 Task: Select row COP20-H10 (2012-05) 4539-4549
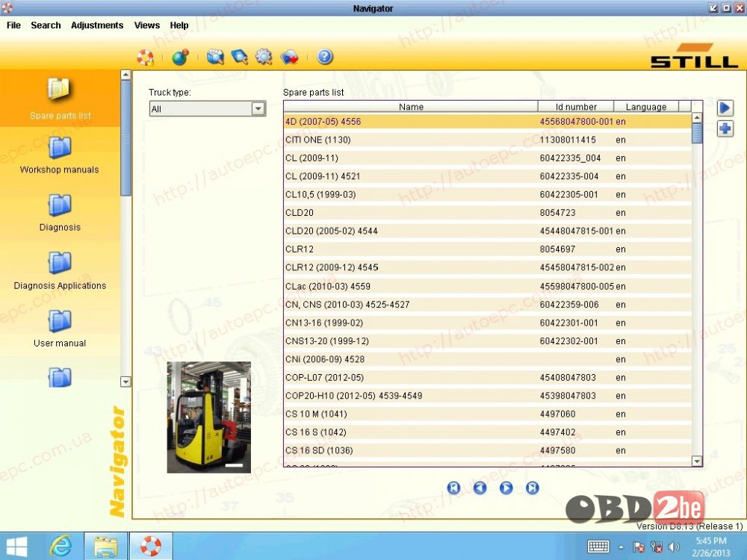tap(487, 396)
